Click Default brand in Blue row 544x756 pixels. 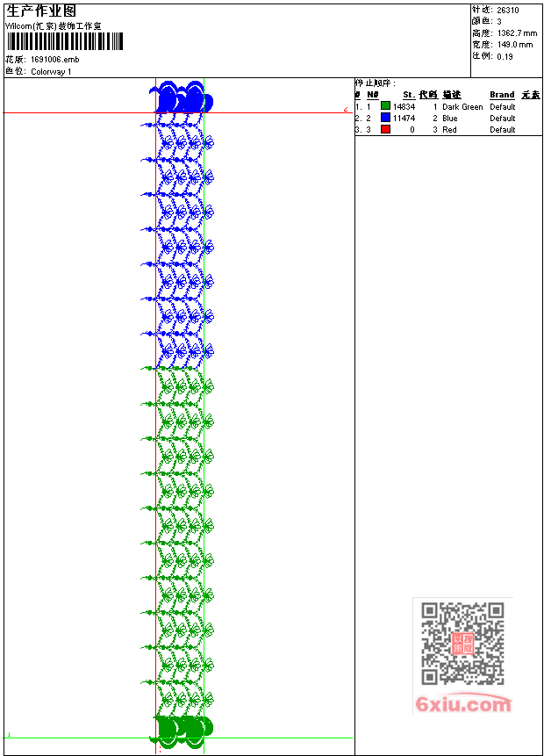pyautogui.click(x=503, y=119)
